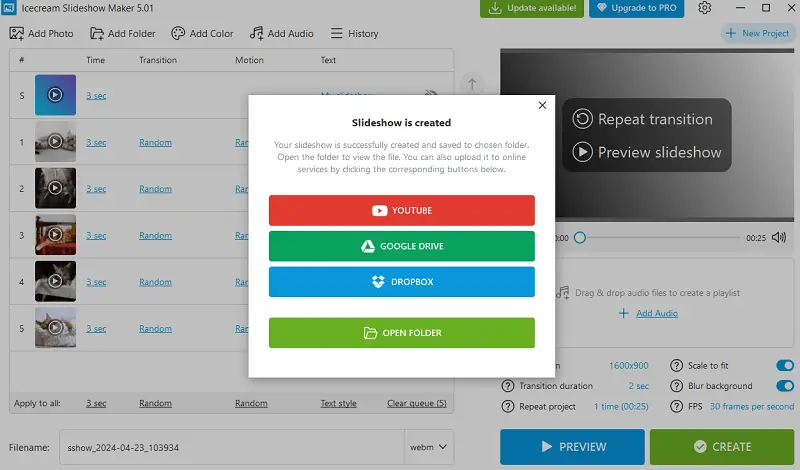Click the 3 sec time of slide 4
The height and width of the screenshot is (470, 800).
[x=96, y=282]
